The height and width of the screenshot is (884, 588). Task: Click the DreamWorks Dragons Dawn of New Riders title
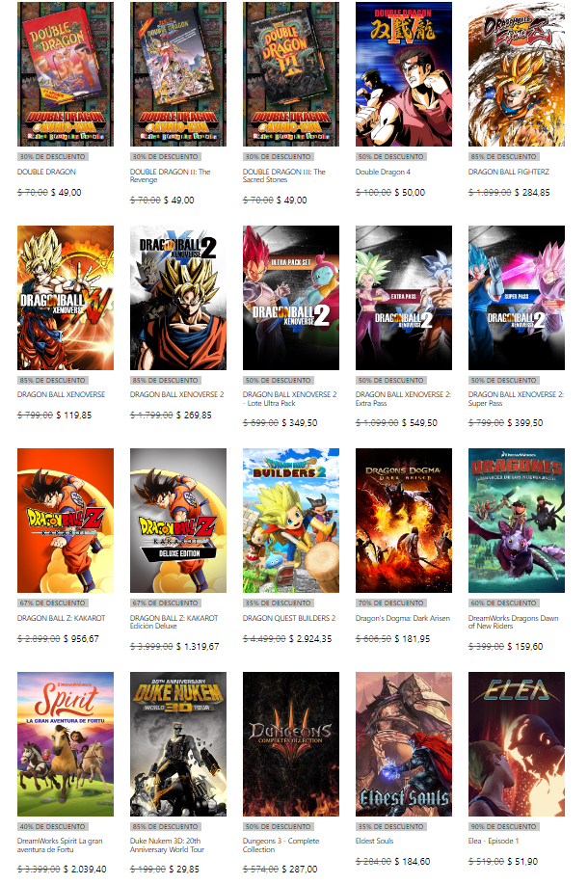tap(513, 622)
